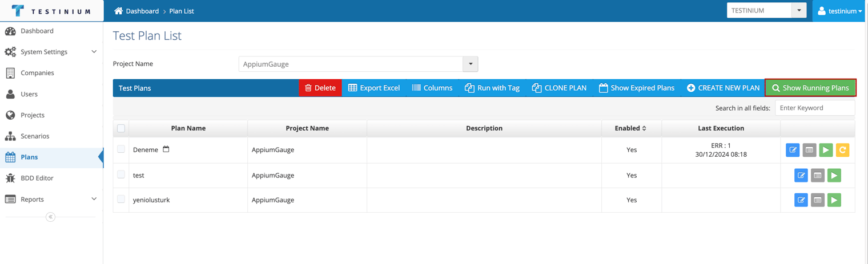The image size is (868, 264).
Task: Toggle the select-all checkbox in table header
Action: [x=121, y=128]
